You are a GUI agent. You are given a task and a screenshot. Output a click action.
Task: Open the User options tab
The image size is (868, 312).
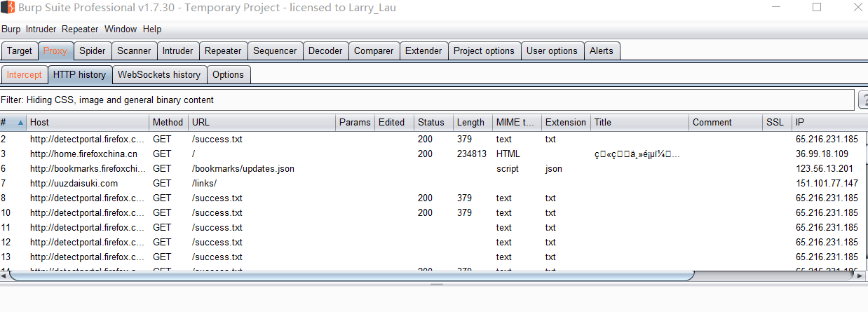click(552, 50)
